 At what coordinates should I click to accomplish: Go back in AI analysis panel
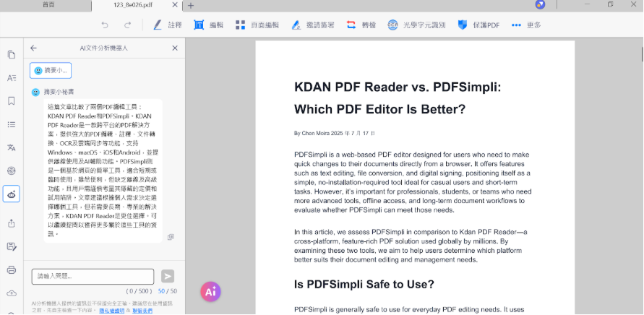pos(34,48)
